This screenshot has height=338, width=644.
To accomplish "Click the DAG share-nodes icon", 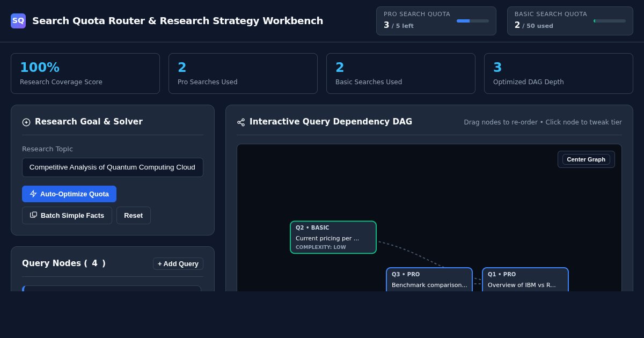I will point(241,122).
